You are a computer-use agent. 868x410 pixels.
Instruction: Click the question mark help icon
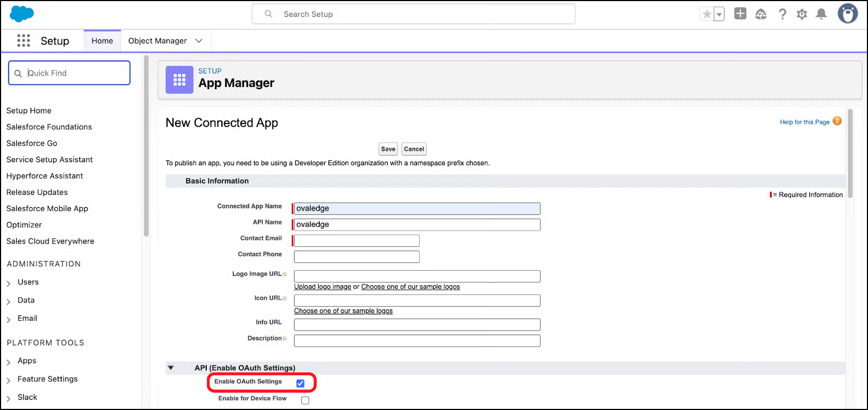point(782,15)
